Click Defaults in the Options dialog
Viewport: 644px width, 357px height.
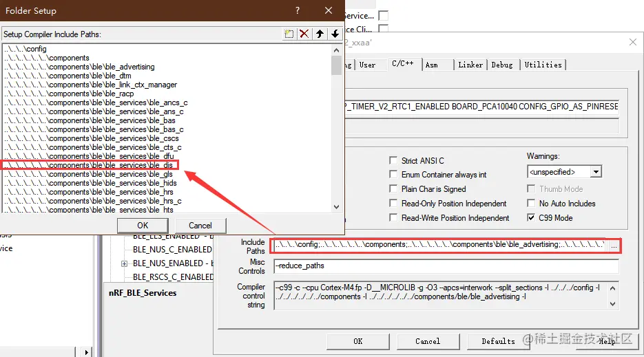pos(498,341)
